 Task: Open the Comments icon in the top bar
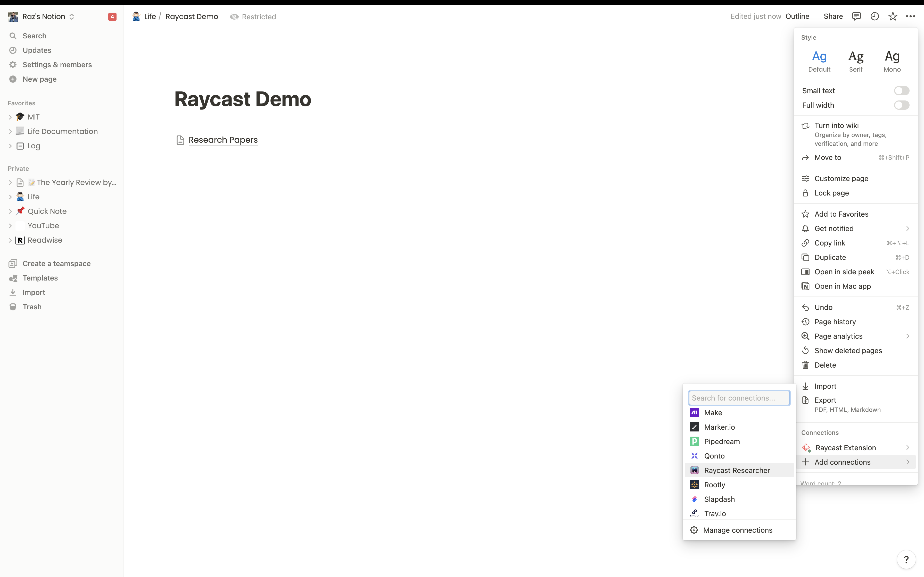pyautogui.click(x=856, y=16)
